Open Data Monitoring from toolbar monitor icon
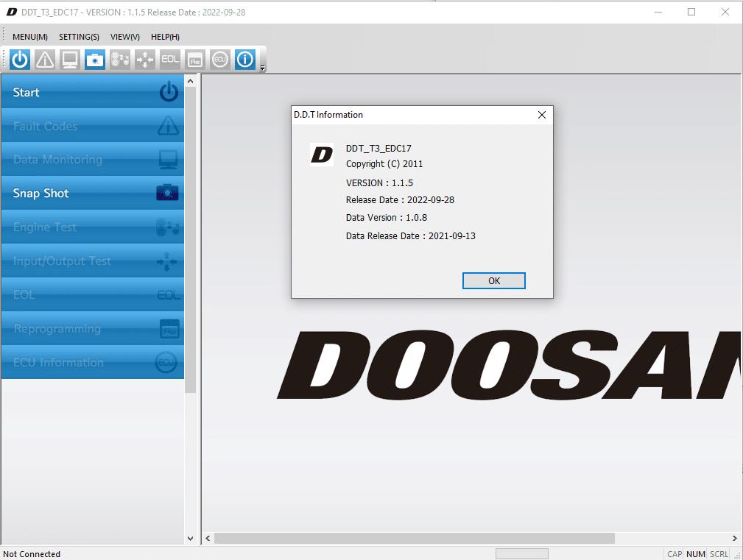 [x=70, y=60]
